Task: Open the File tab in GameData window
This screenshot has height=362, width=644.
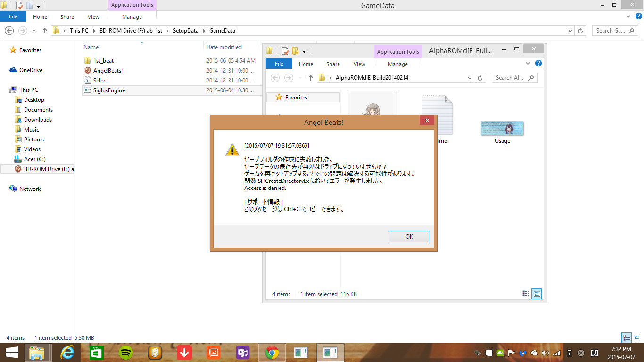Action: point(13,16)
